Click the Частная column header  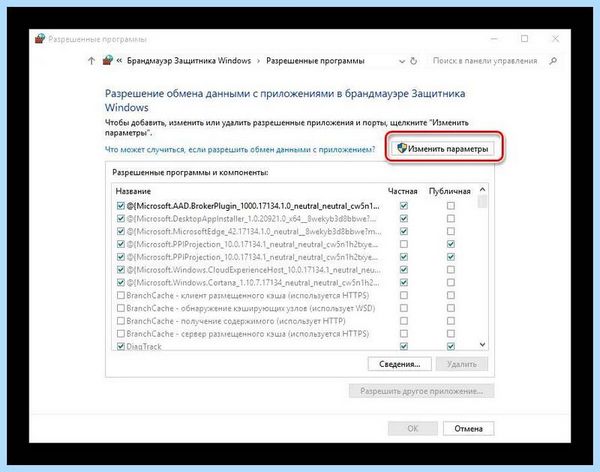pyautogui.click(x=403, y=191)
